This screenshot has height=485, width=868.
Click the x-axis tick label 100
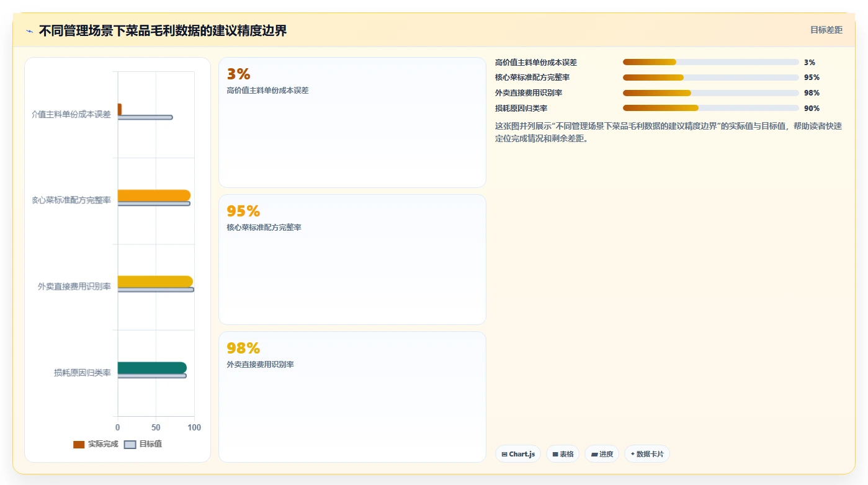(x=194, y=428)
